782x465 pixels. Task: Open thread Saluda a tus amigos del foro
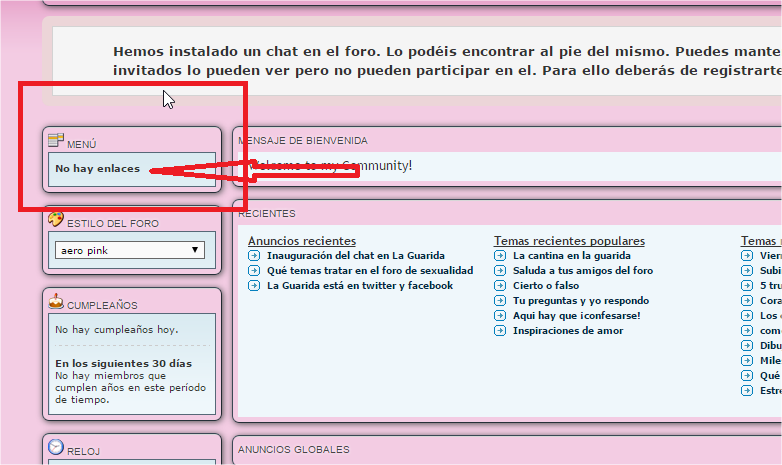(582, 271)
